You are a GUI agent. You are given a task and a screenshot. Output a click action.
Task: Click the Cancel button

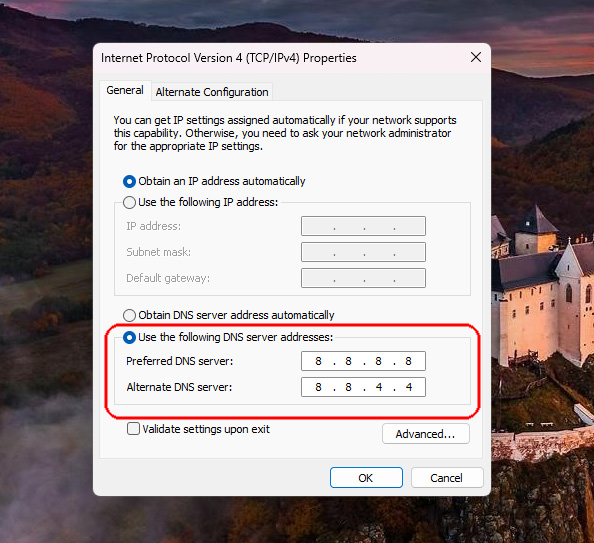447,477
